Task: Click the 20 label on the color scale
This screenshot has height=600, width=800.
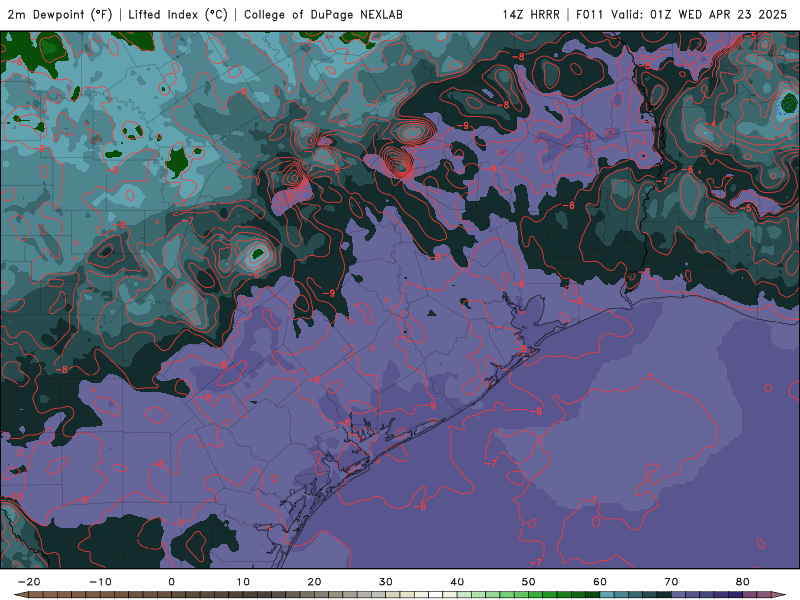Action: 314,582
